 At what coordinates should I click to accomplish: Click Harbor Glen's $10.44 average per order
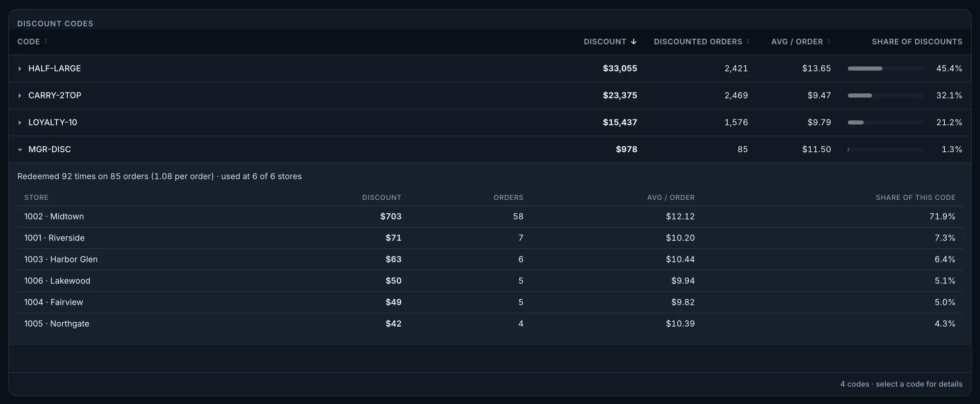pyautogui.click(x=680, y=260)
